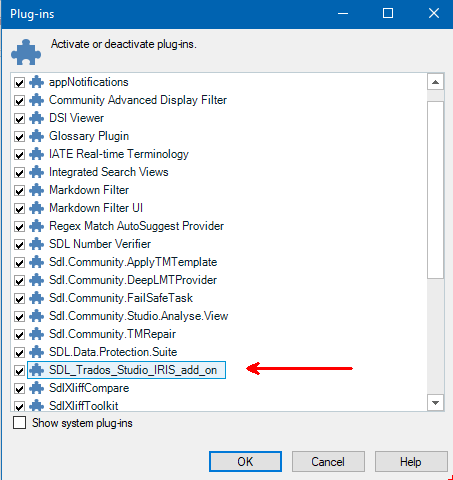453x480 pixels.
Task: Click the plug-in list scrollbar thumb
Action: point(435,190)
